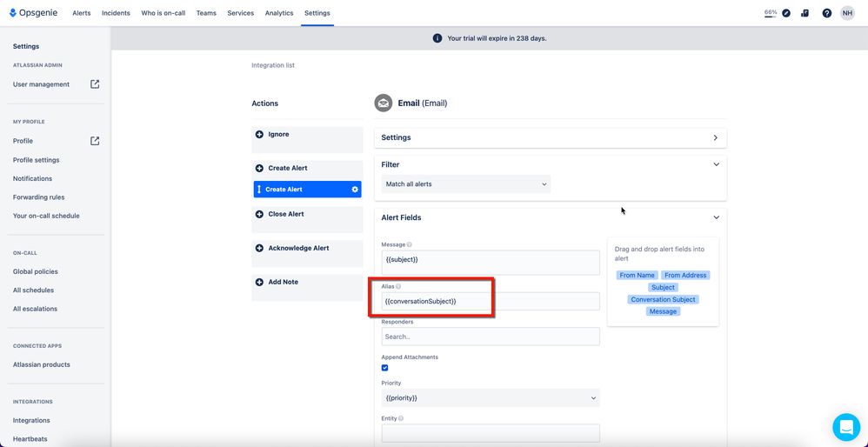Expand the Settings section chevron
This screenshot has height=447, width=868.
click(x=716, y=137)
